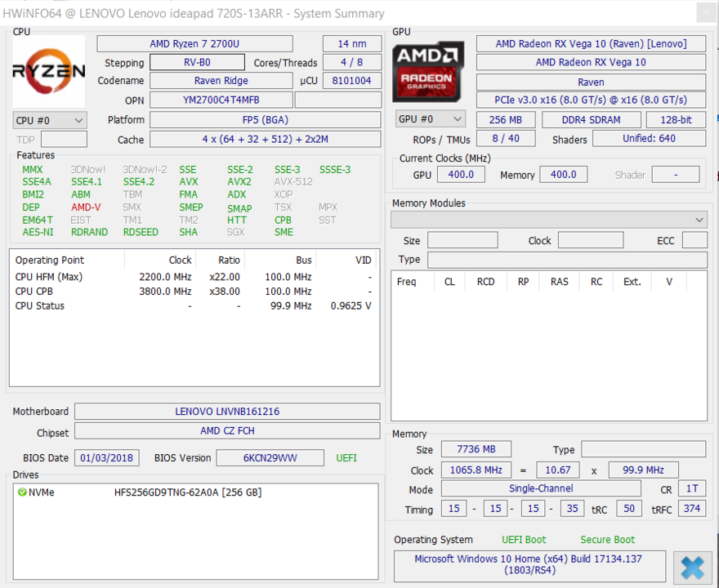Click the memory clock 1065.8 MHz field

(x=476, y=470)
